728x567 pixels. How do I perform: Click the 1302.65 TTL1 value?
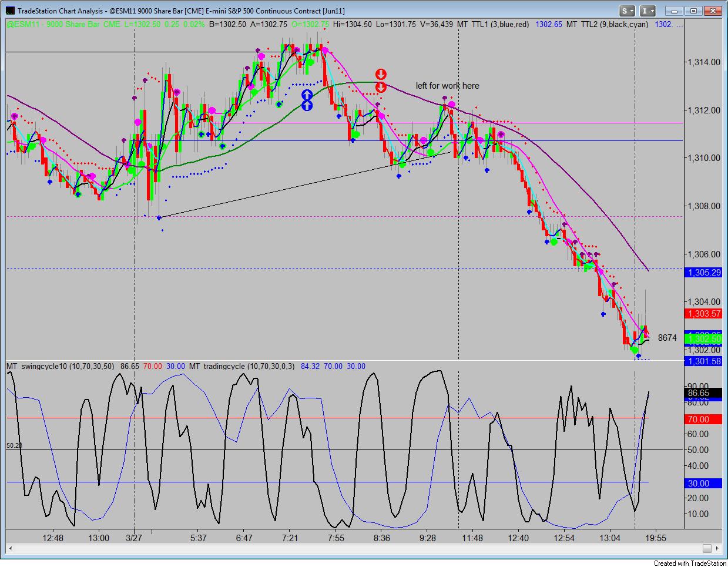tap(548, 25)
